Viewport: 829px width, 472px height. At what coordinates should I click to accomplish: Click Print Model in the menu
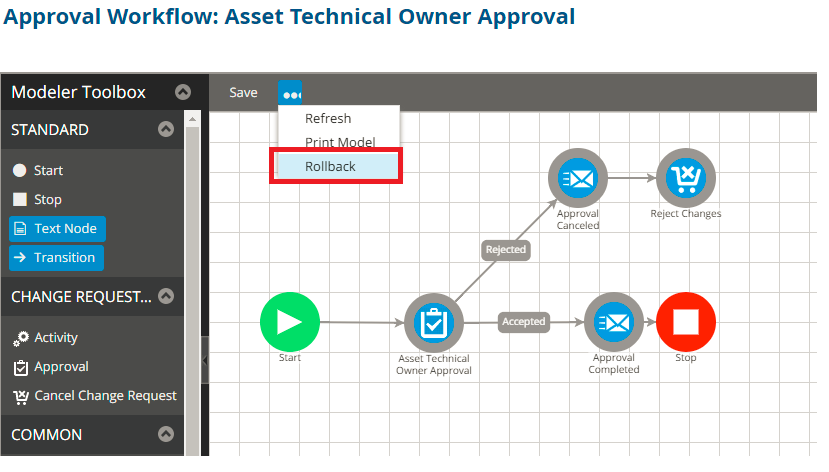tap(340, 143)
